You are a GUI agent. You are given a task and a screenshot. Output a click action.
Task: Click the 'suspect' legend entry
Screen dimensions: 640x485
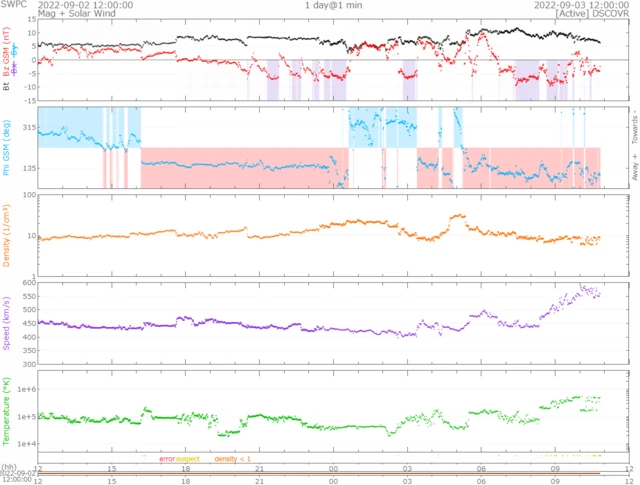188,458
